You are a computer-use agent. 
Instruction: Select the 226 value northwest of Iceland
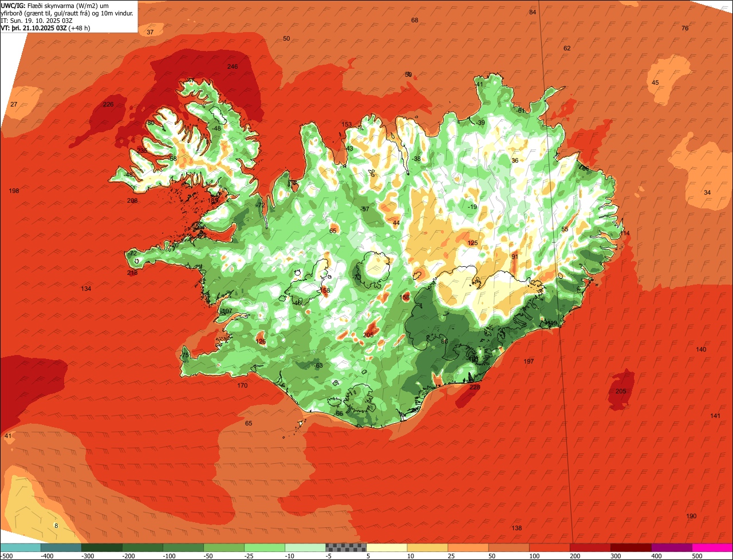108,104
